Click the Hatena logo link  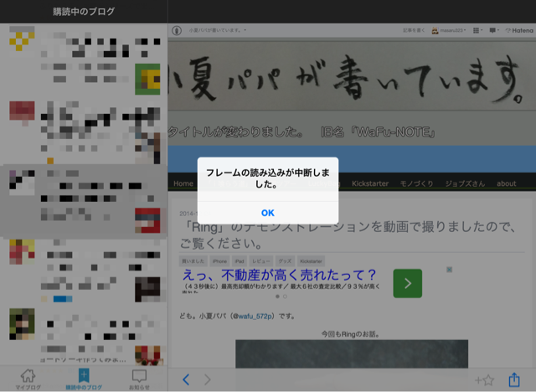tap(519, 30)
